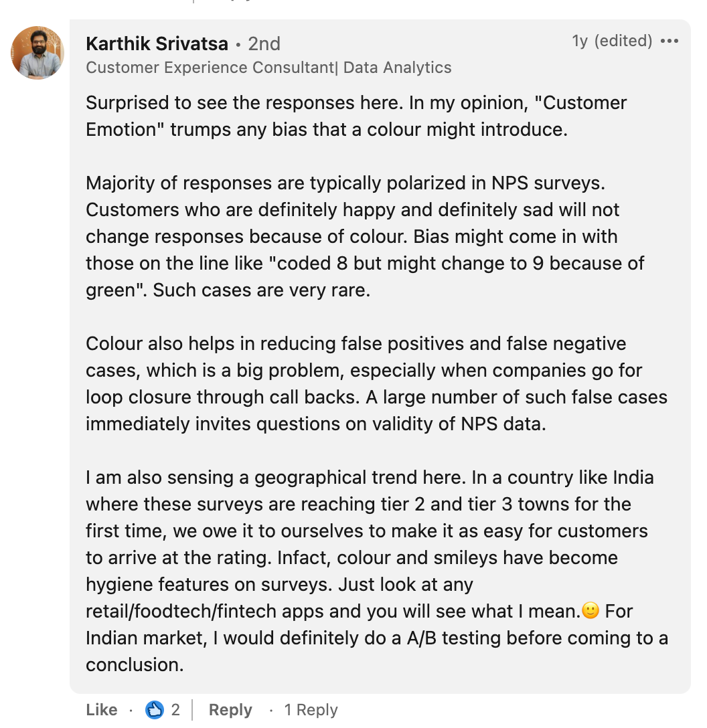Click the thumbs-up icon beside the reaction count

coord(155,709)
